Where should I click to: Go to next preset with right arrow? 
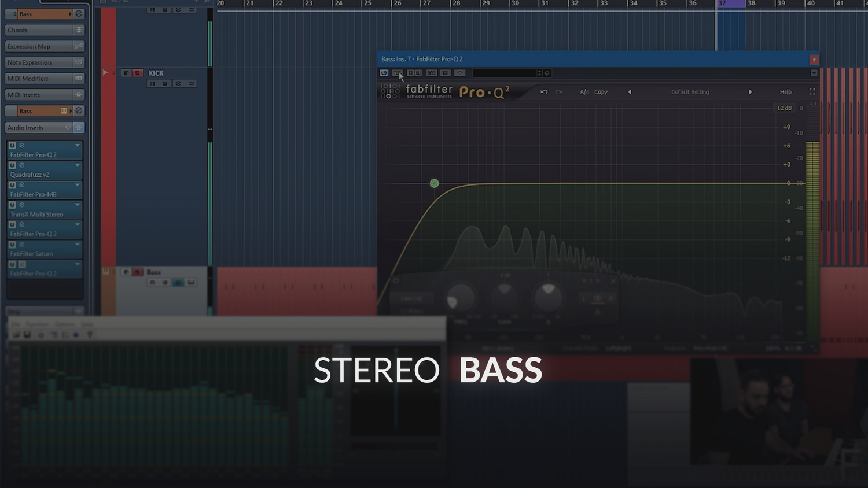coord(750,92)
